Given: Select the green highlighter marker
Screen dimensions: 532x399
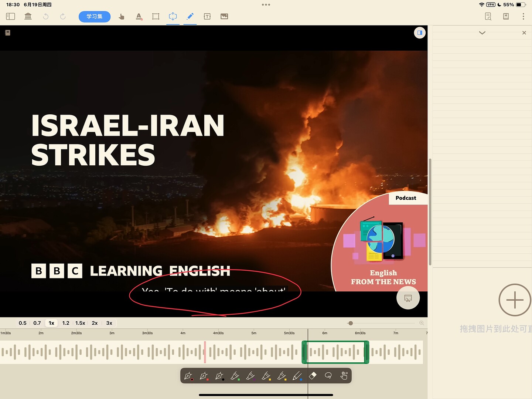Looking at the screenshot, I should click(x=235, y=376).
